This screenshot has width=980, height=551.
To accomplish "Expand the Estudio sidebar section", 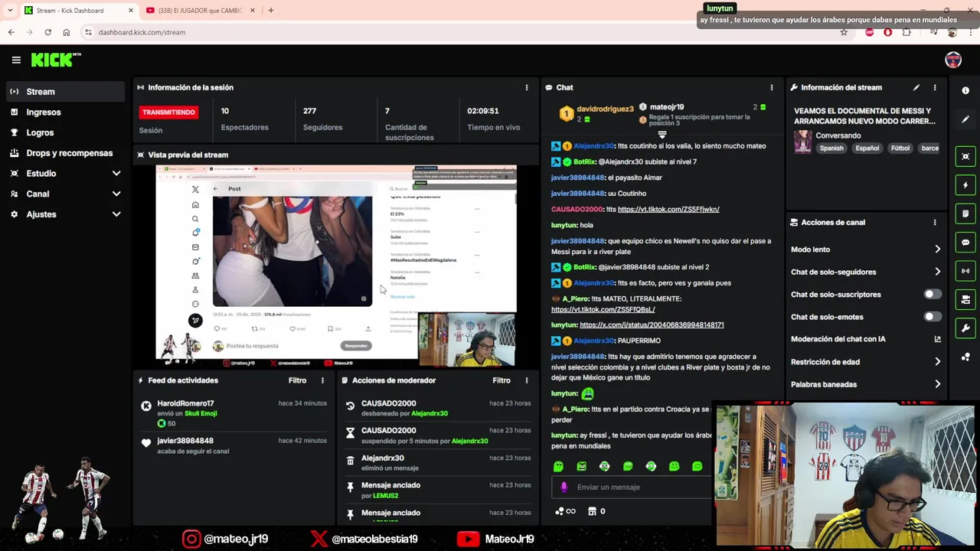I will (116, 174).
